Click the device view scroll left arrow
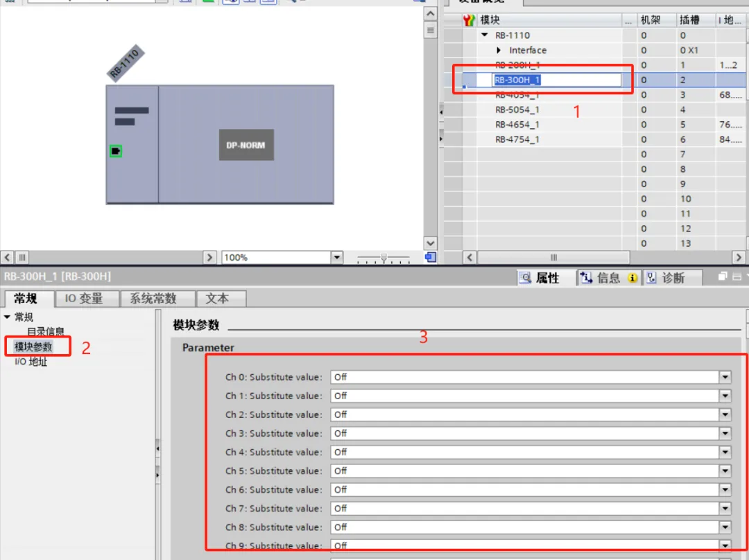The width and height of the screenshot is (749, 560). 8,257
